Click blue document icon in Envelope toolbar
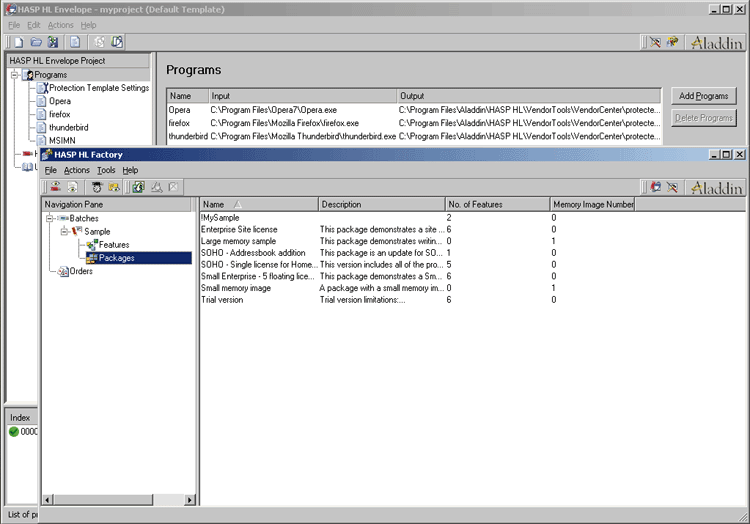750x524 pixels. 75,43
